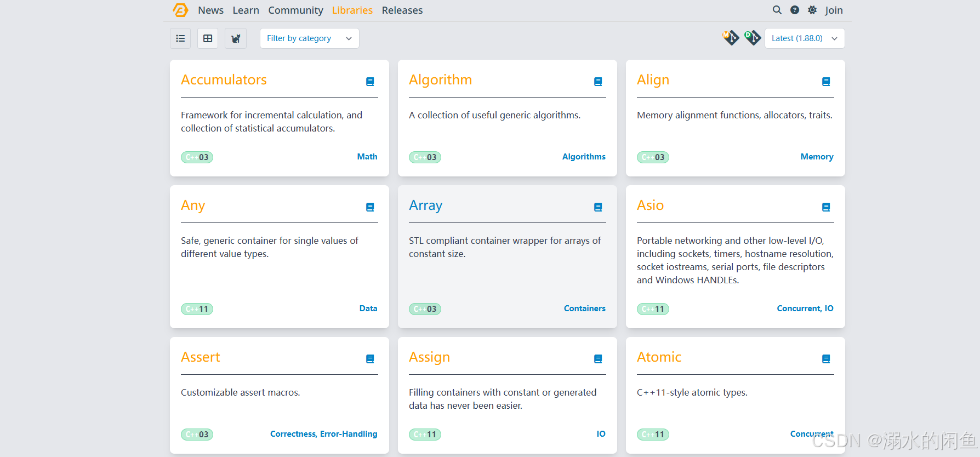Click the help question mark icon
This screenshot has height=457, width=980.
(x=795, y=10)
